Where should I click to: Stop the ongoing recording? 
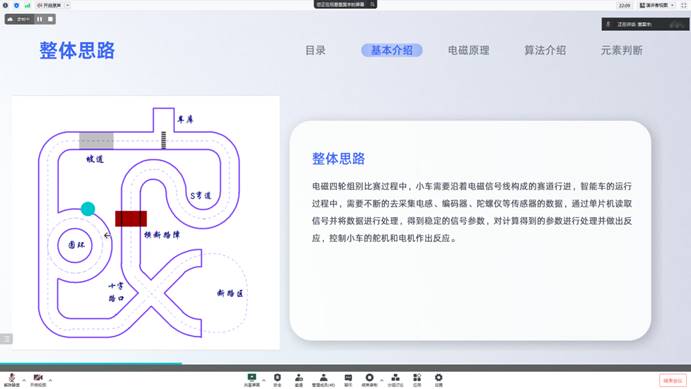(50, 19)
